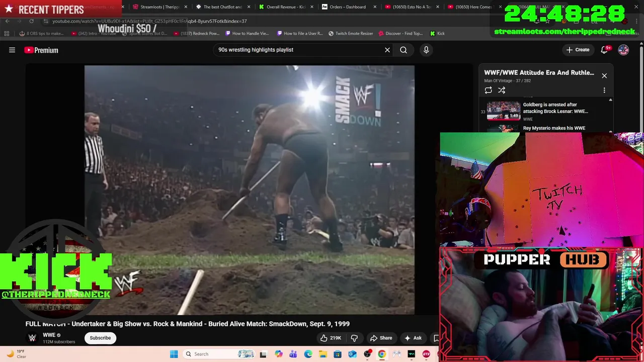Viewport: 644px width, 362px height.
Task: Click the playlist panel scroll-up arrow
Action: coord(611,100)
